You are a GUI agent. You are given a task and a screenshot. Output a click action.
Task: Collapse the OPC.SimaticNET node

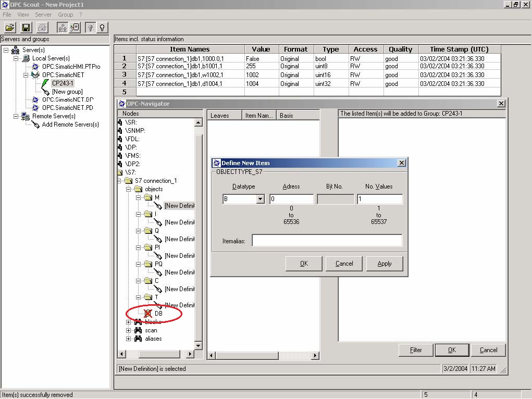[x=26, y=75]
